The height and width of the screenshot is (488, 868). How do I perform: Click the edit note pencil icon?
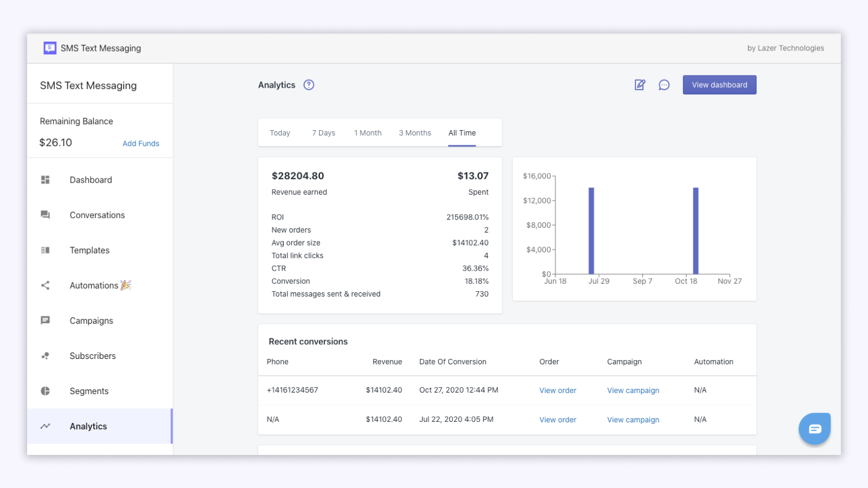pos(640,85)
